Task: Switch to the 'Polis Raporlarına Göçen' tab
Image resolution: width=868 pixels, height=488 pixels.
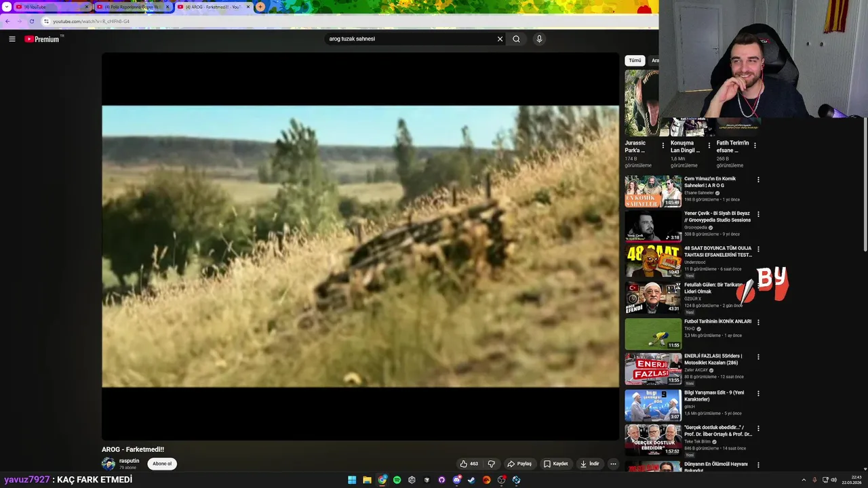Action: click(x=132, y=7)
